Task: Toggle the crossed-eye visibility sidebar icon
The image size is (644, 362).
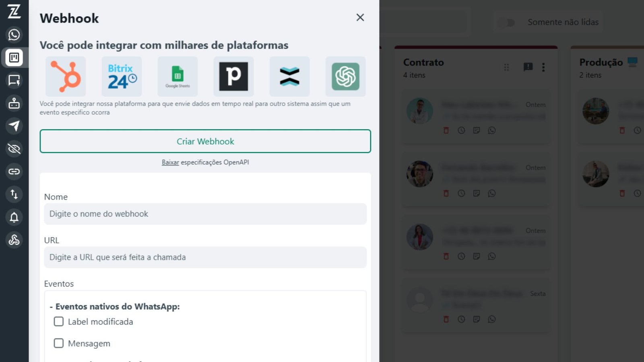Action: point(14,149)
